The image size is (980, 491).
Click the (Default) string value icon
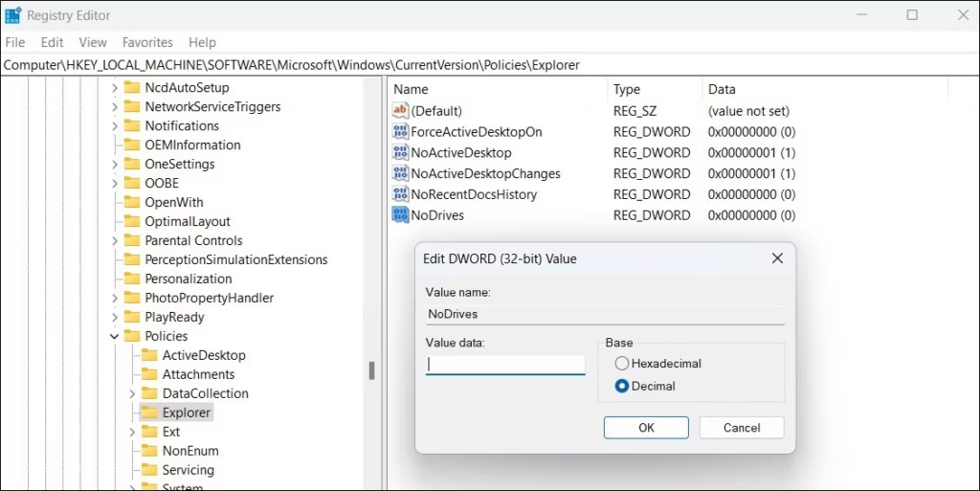click(x=400, y=111)
